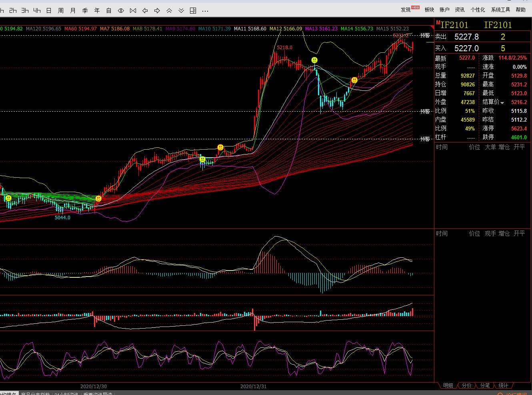The image size is (532, 395).
Task: Open the 个性化 menu
Action: [x=478, y=10]
